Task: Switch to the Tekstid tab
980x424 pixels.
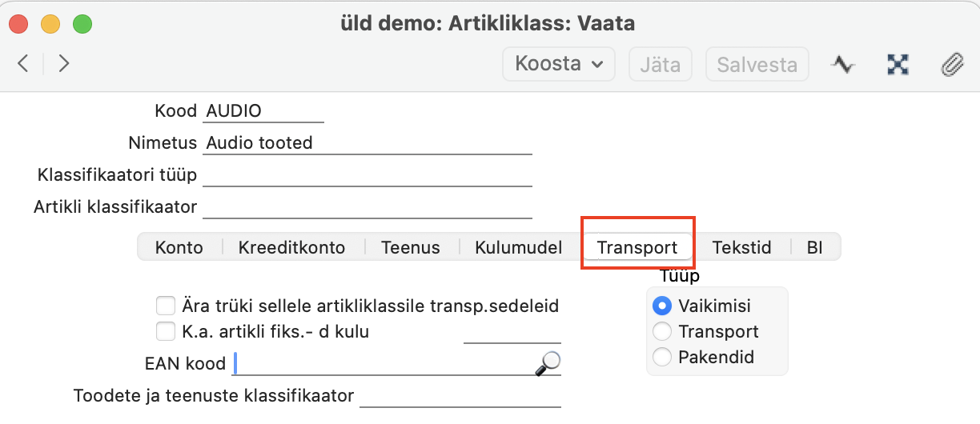Action: click(741, 247)
